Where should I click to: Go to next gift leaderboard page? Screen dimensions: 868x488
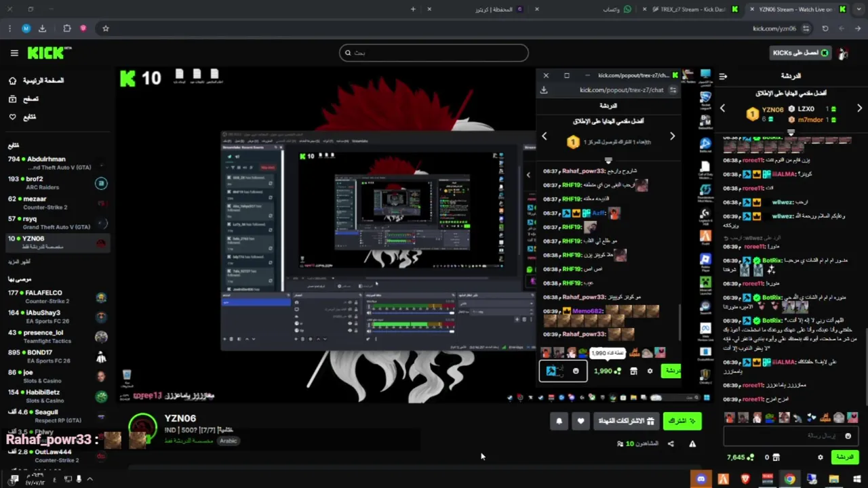[x=859, y=108]
